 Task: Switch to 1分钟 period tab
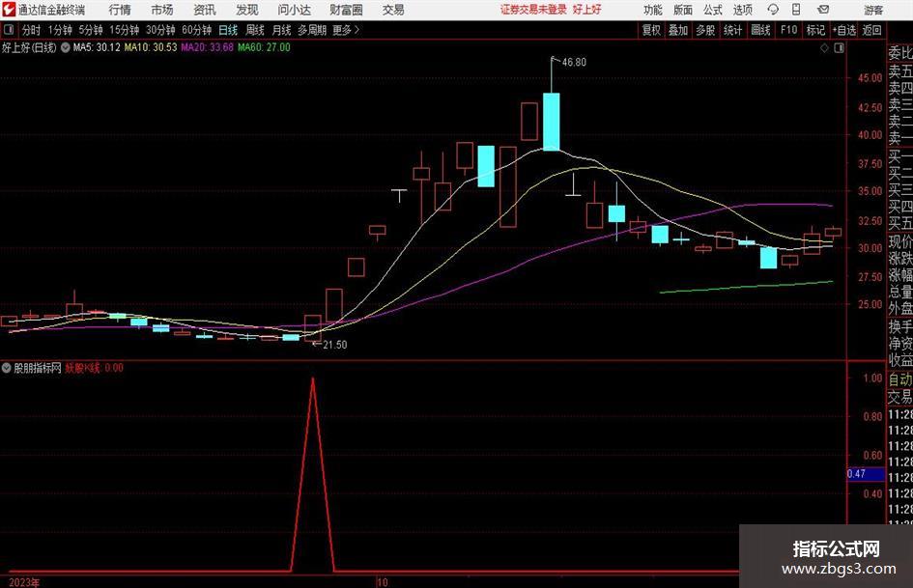pyautogui.click(x=60, y=30)
